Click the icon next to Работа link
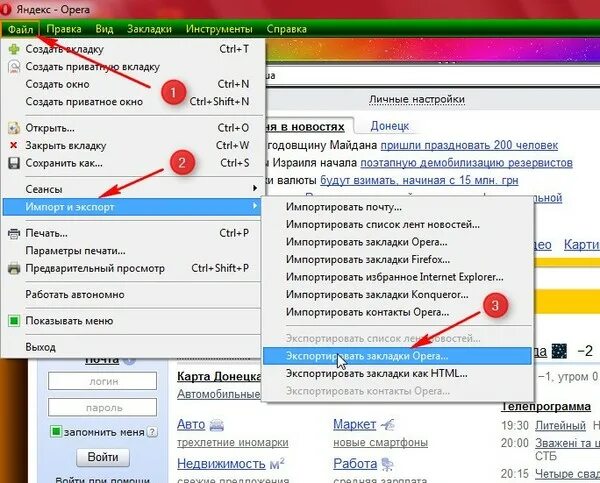This screenshot has width=600, height=483. click(387, 464)
